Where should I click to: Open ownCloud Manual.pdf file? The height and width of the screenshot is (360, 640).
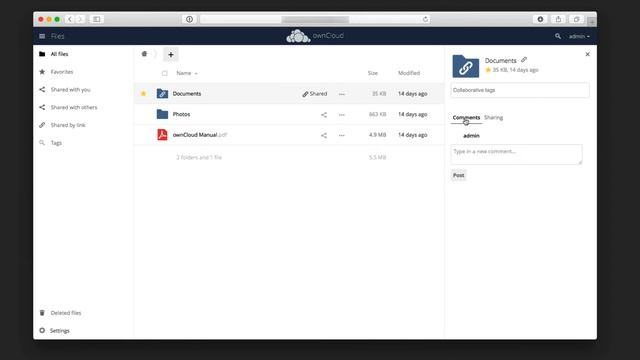coord(200,135)
